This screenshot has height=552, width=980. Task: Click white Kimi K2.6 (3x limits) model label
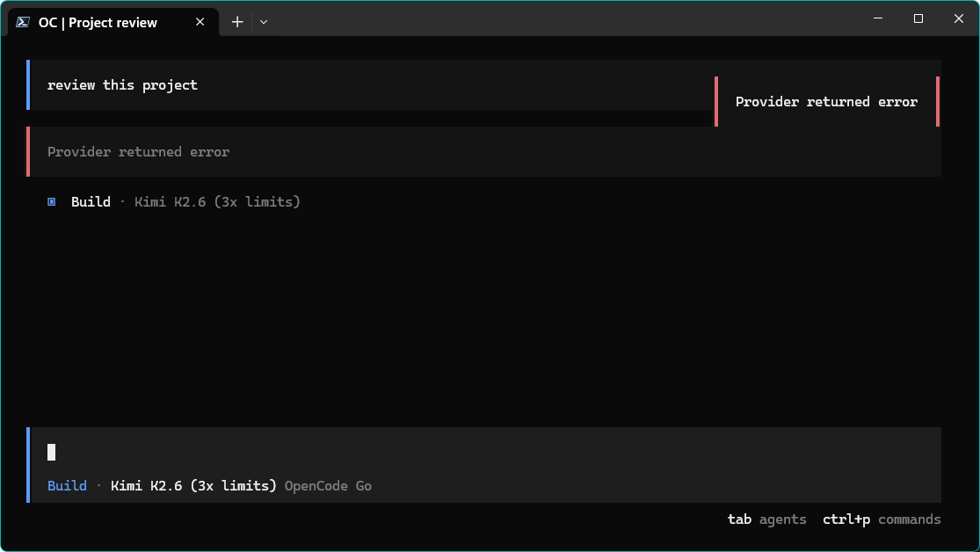click(x=193, y=486)
